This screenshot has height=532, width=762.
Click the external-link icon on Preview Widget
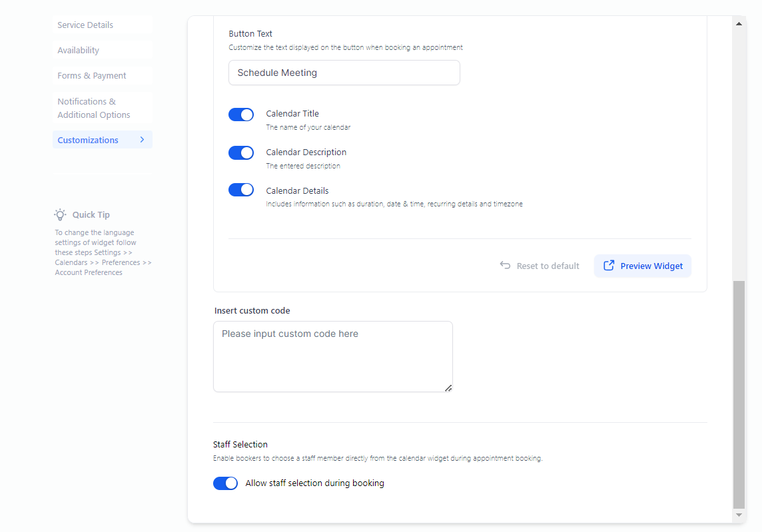click(x=609, y=266)
